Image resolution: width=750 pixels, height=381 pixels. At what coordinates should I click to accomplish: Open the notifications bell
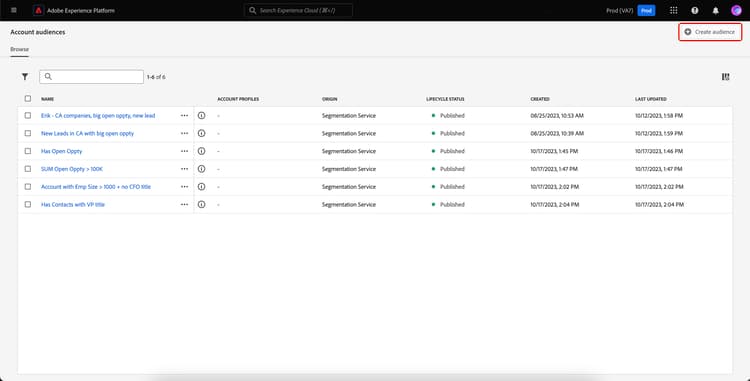[x=716, y=10]
